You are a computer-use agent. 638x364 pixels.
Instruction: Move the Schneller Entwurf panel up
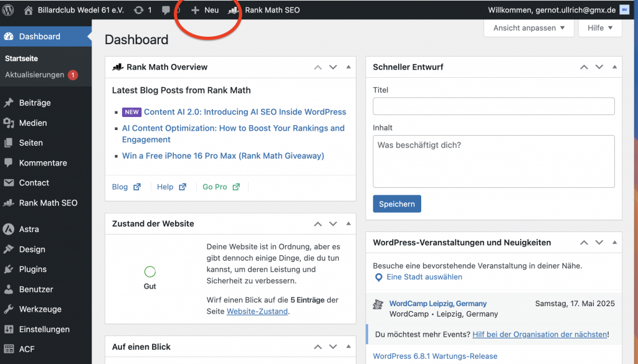tap(584, 67)
